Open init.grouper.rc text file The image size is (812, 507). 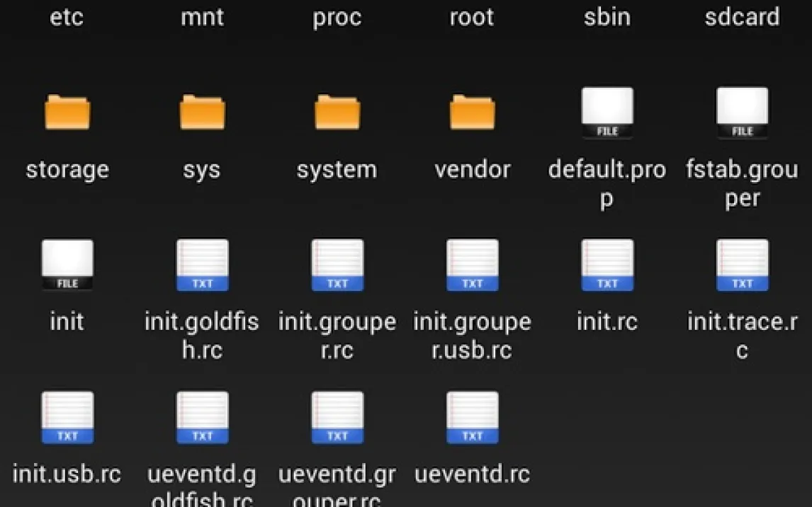point(337,266)
